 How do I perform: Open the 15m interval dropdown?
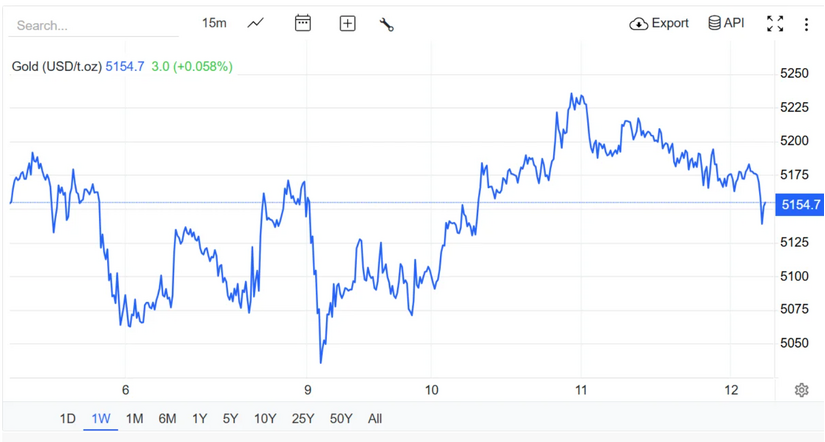pyautogui.click(x=214, y=23)
